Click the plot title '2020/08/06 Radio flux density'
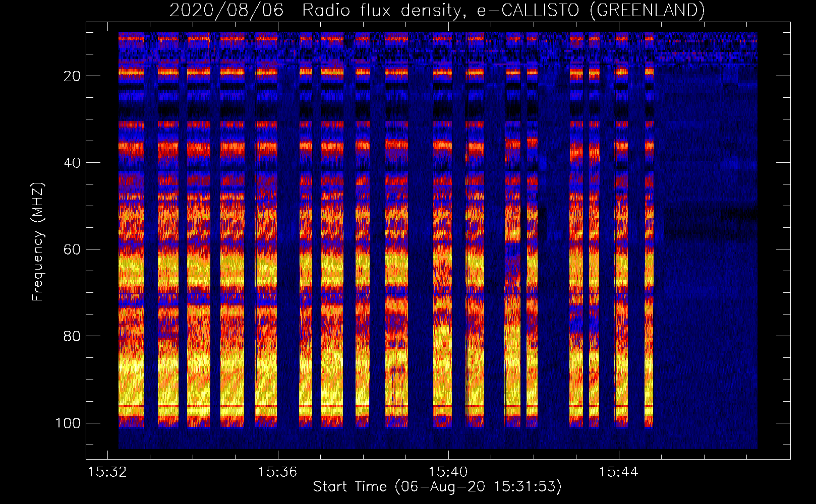The image size is (816, 504). [x=319, y=11]
